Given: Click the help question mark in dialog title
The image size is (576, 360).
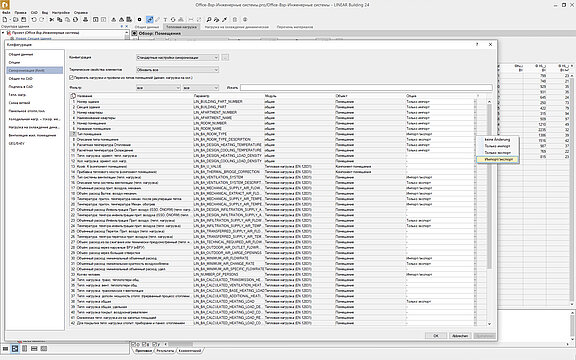Looking at the screenshot, I should point(477,44).
